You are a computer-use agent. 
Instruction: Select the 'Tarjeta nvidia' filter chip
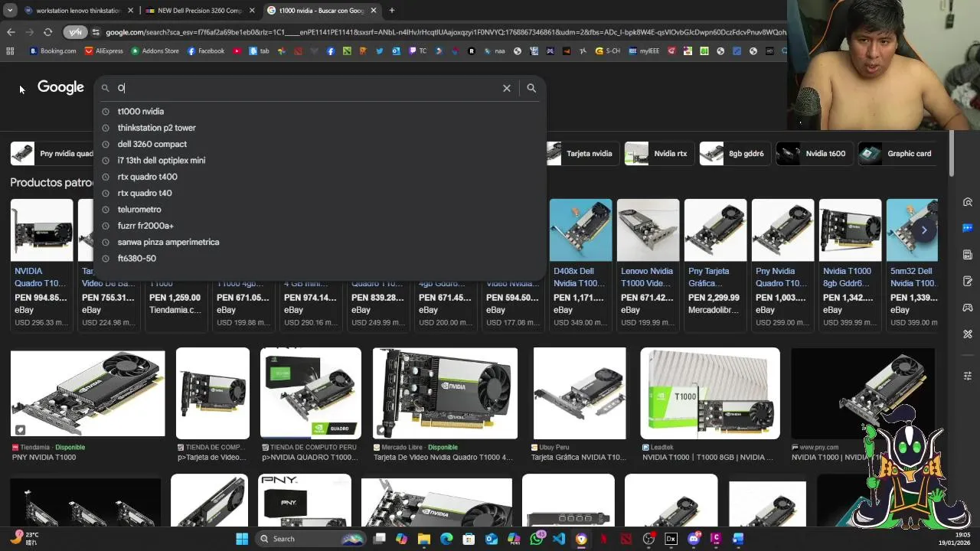582,154
